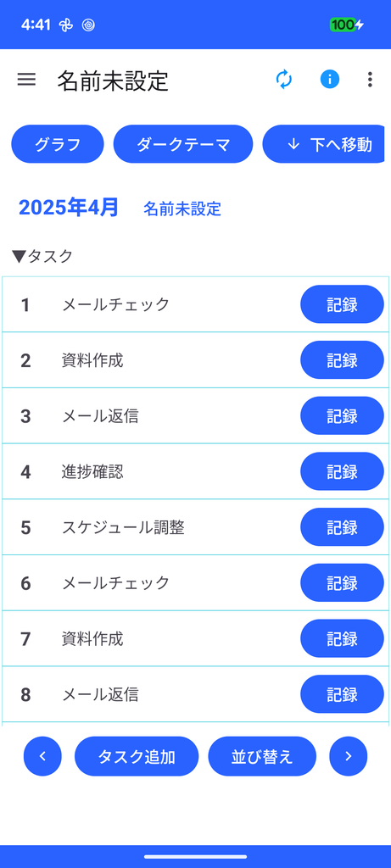Open the グラフ view

pos(58,144)
